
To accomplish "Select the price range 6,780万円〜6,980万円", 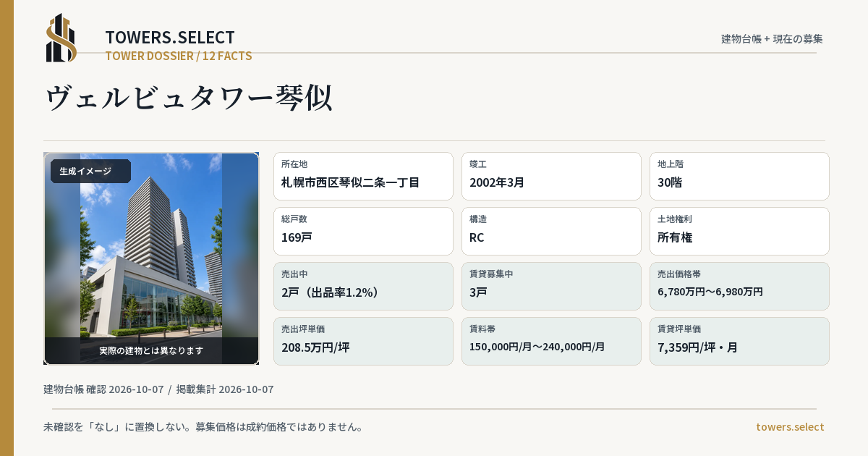I will point(710,292).
